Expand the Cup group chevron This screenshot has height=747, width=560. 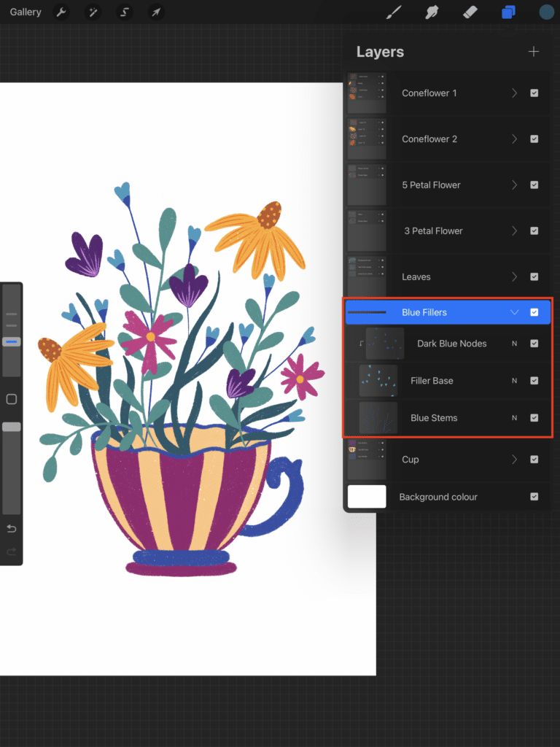(x=514, y=460)
